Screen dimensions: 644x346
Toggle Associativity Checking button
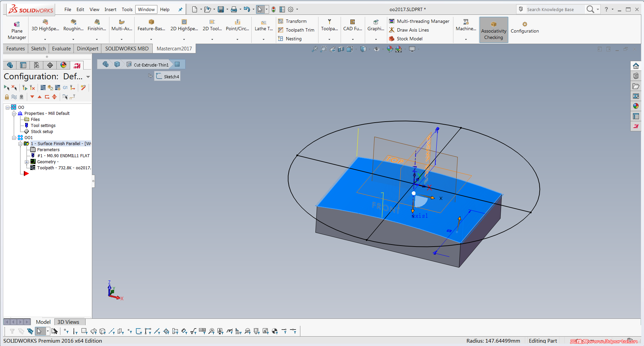pos(494,30)
